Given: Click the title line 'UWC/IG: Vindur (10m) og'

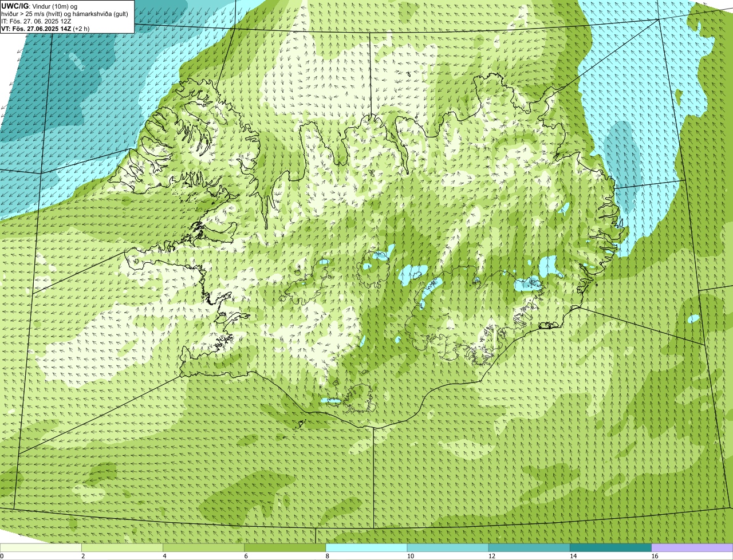Looking at the screenshot, I should click(39, 6).
